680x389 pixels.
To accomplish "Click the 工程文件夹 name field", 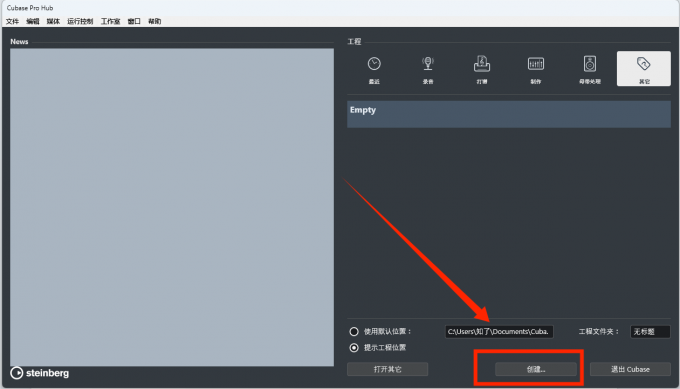I will click(650, 332).
